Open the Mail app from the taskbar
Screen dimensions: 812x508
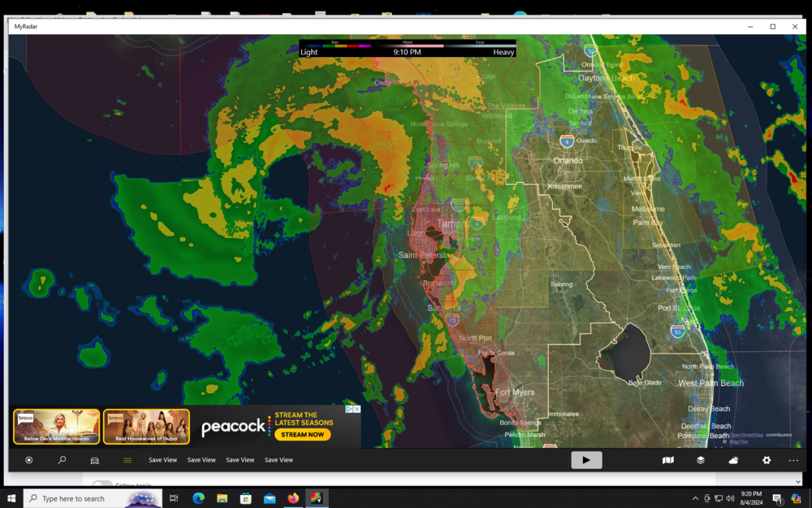coord(270,498)
